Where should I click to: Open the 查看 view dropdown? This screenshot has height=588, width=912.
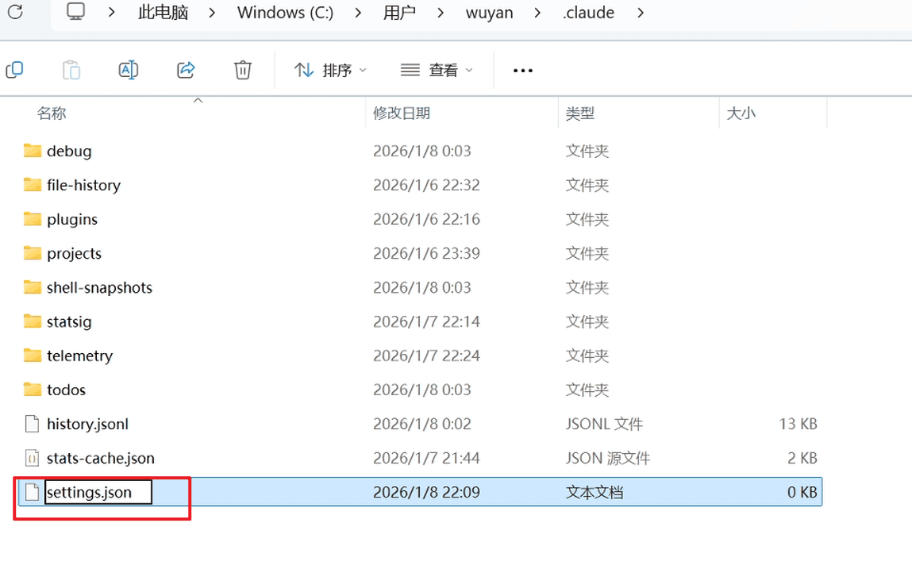[x=437, y=71]
